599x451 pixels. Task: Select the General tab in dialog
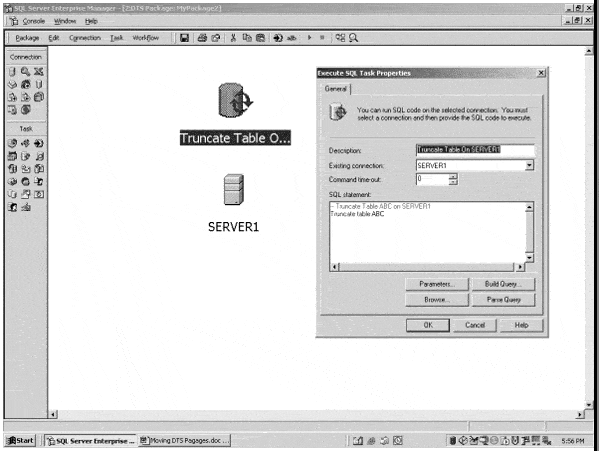tap(336, 89)
